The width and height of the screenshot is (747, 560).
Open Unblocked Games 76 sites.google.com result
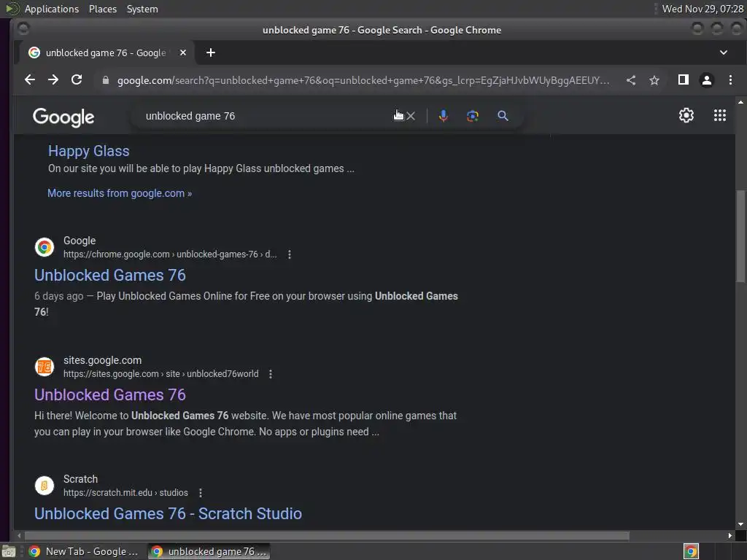[x=110, y=394]
